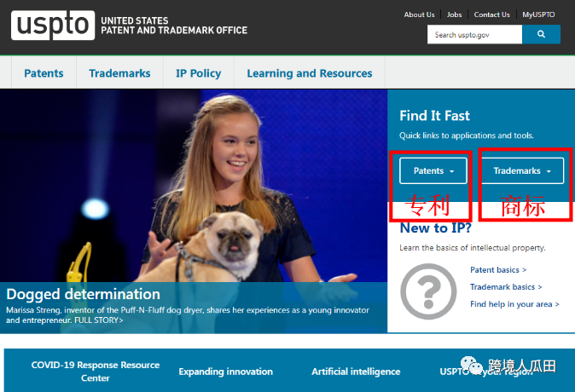This screenshot has width=575, height=392.
Task: Open the IP Policy menu
Action: point(198,73)
